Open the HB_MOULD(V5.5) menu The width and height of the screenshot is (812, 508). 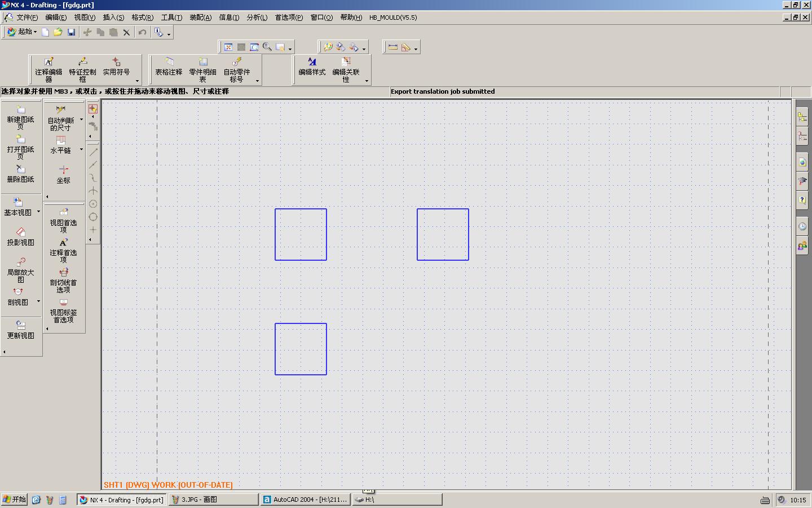point(393,17)
